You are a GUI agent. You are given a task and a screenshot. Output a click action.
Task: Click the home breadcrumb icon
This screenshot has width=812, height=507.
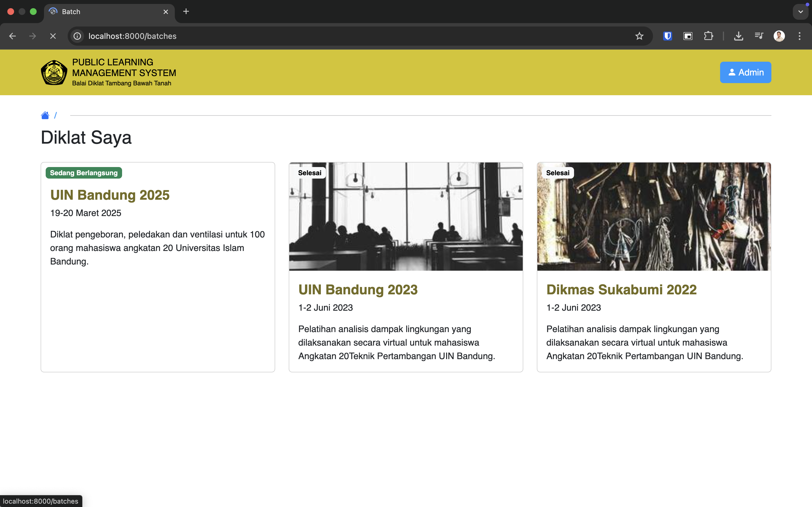(x=45, y=115)
